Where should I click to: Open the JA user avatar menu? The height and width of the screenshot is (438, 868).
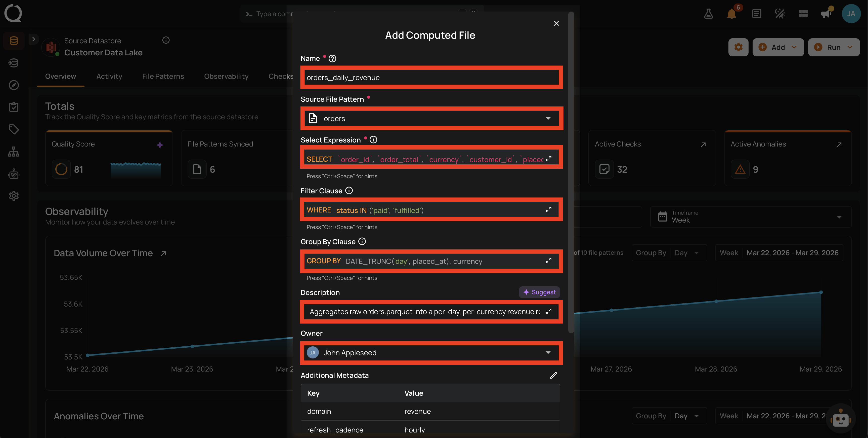(x=851, y=14)
